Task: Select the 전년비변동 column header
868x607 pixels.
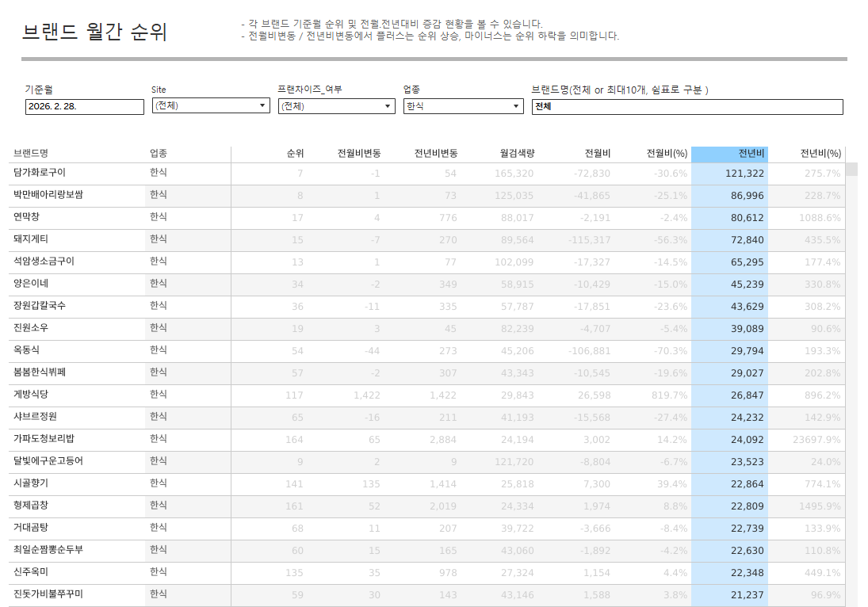Action: (435, 154)
